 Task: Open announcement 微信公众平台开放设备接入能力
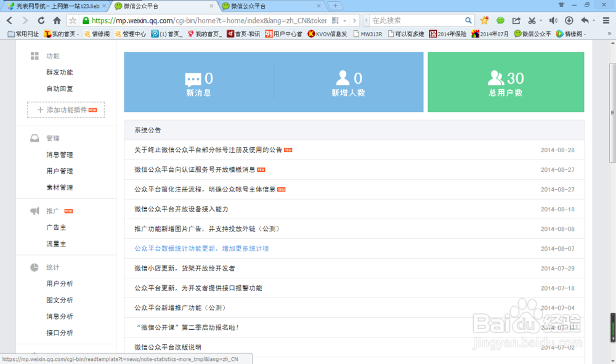(181, 209)
